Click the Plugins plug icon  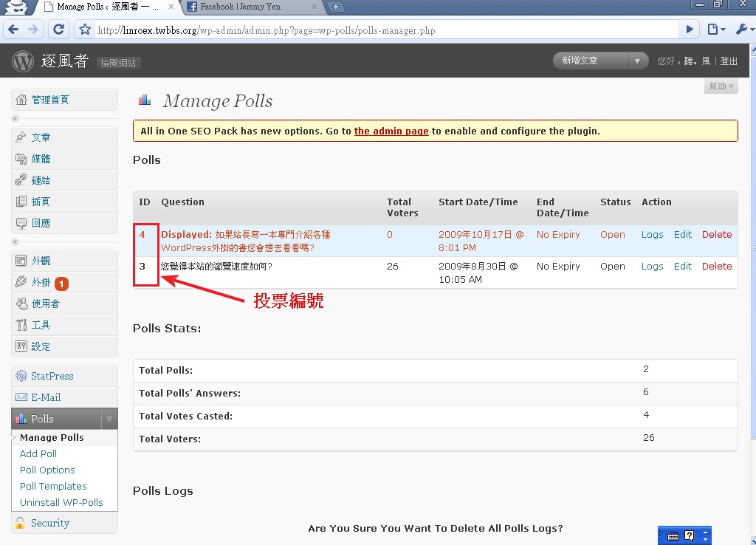pos(21,281)
